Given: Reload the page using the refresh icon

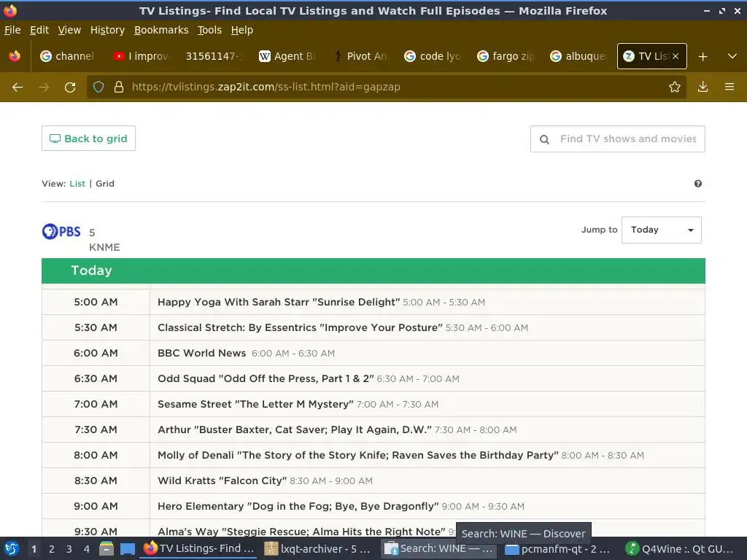Looking at the screenshot, I should coord(70,87).
